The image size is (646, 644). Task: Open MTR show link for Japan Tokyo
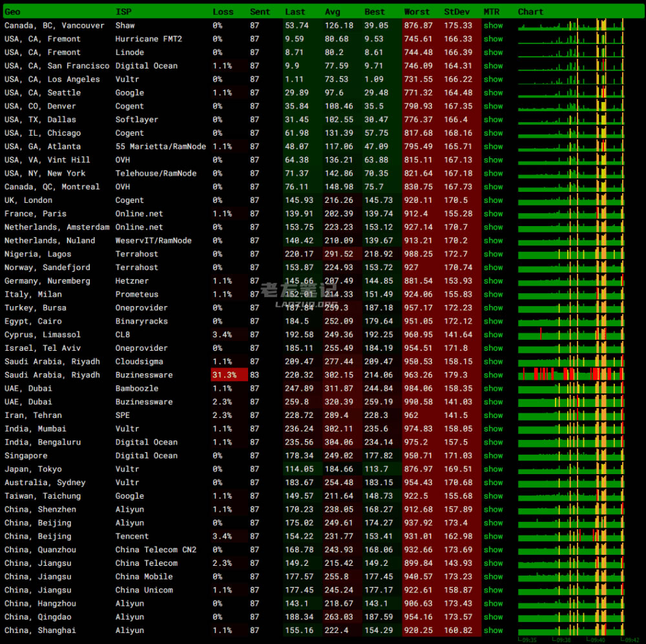click(x=493, y=469)
